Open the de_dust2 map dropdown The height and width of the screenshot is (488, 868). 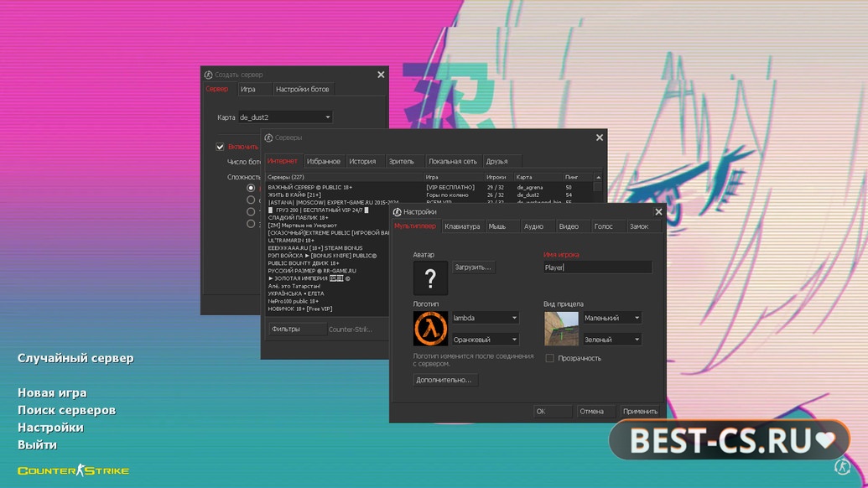click(285, 117)
